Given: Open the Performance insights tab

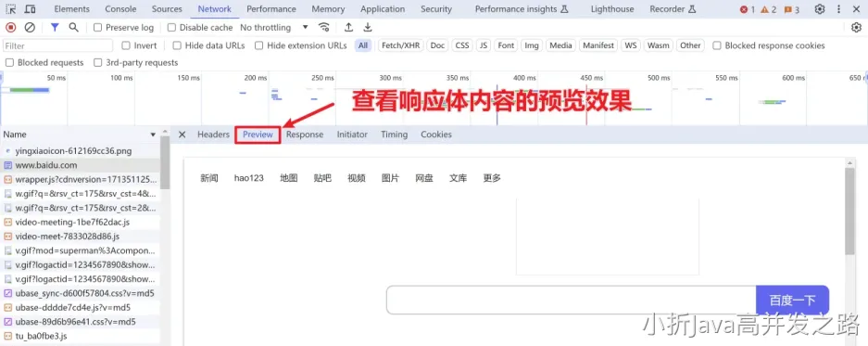Looking at the screenshot, I should 522,9.
